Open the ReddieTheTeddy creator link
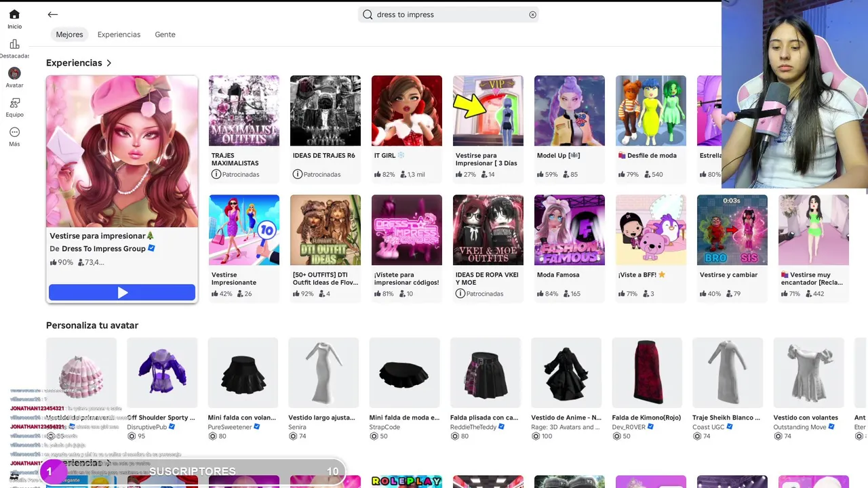This screenshot has width=868, height=488. pyautogui.click(x=473, y=427)
